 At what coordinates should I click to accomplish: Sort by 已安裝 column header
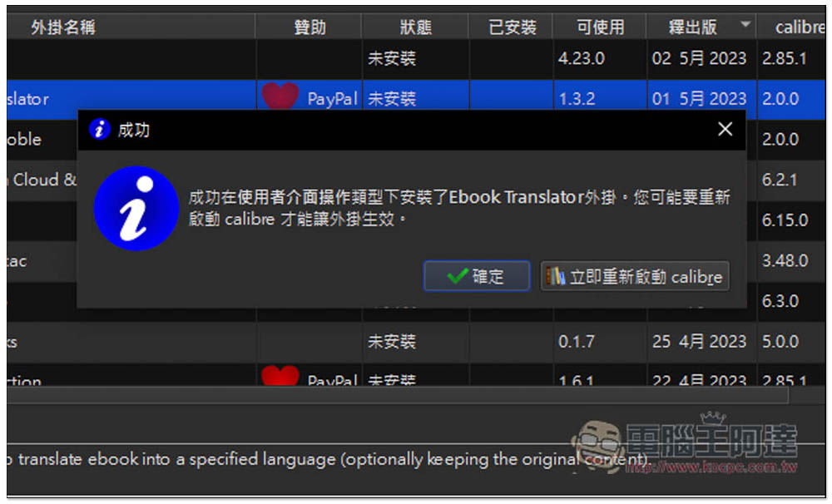tap(511, 27)
